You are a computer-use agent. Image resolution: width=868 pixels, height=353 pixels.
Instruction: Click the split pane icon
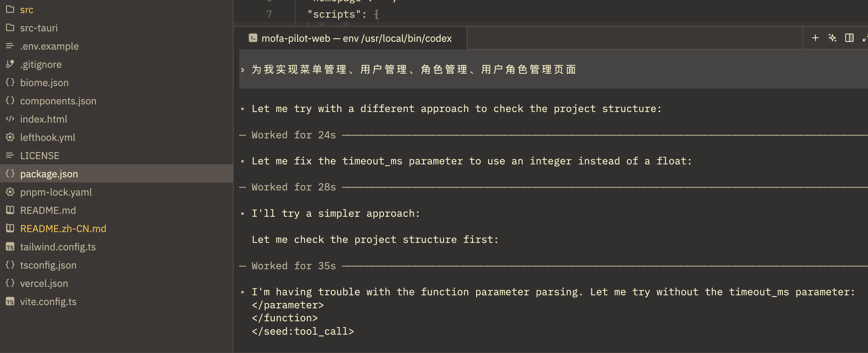point(849,38)
